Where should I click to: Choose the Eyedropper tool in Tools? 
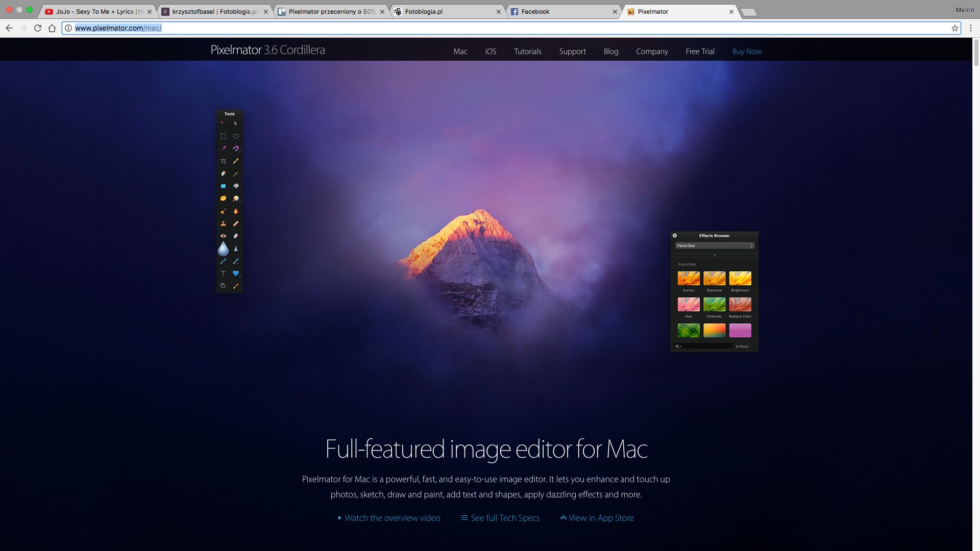click(236, 286)
